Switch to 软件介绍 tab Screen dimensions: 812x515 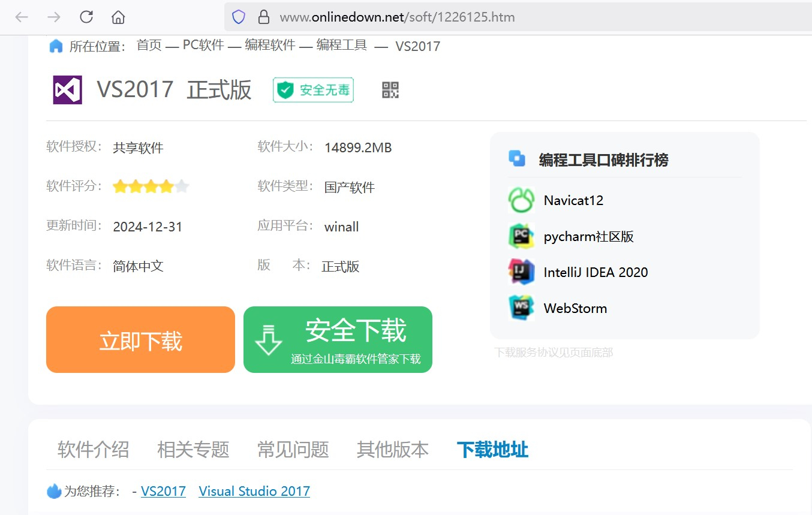93,450
